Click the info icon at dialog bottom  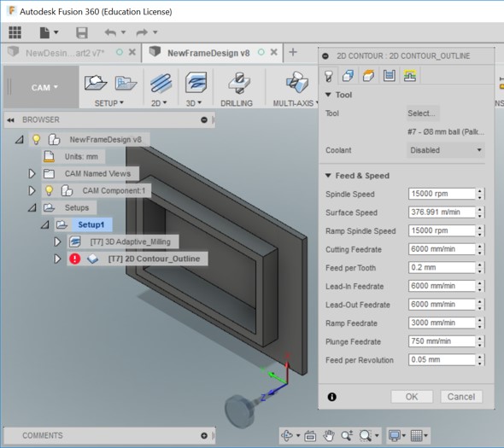331,397
